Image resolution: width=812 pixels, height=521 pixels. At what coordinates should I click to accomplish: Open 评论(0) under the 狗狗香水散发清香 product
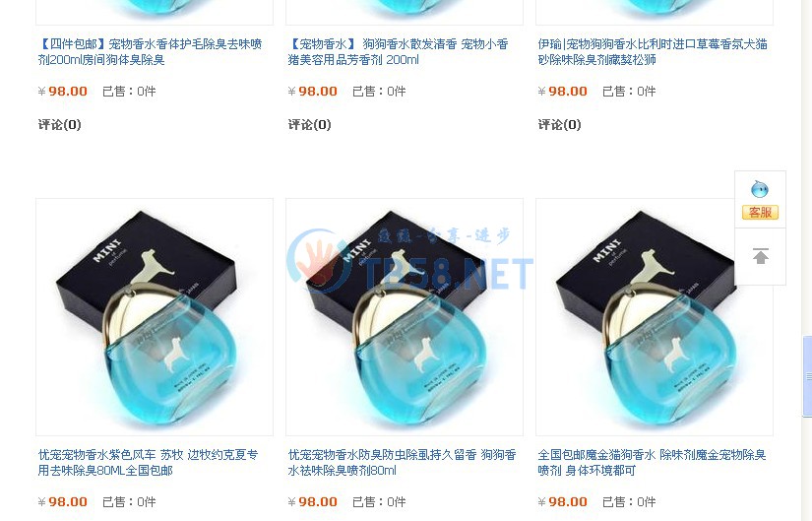point(310,124)
